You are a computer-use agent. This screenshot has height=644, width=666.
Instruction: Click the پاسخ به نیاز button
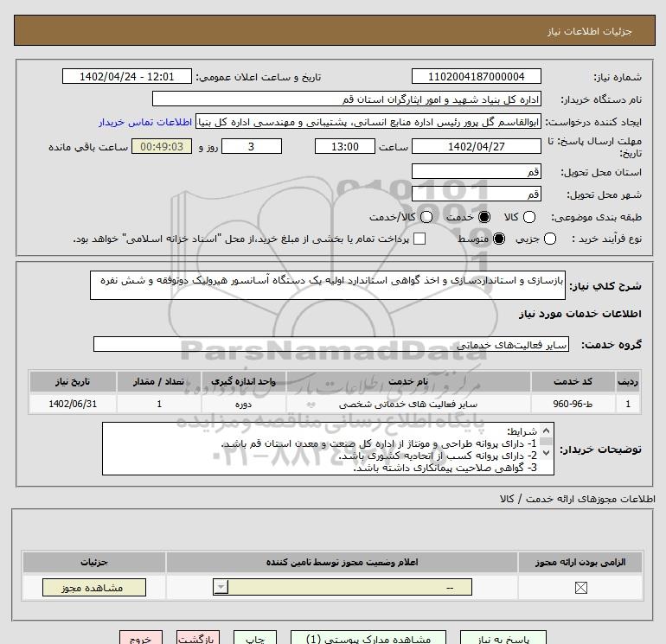pyautogui.click(x=503, y=638)
